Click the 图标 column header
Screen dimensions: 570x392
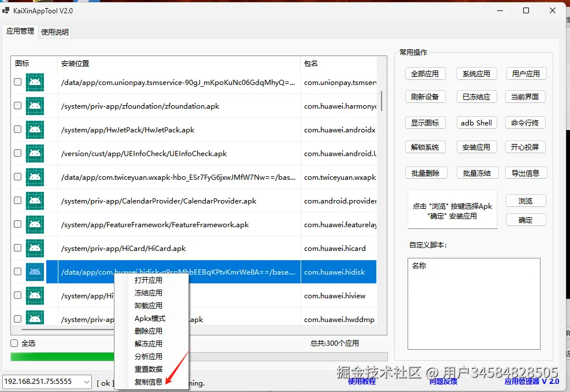[x=34, y=63]
